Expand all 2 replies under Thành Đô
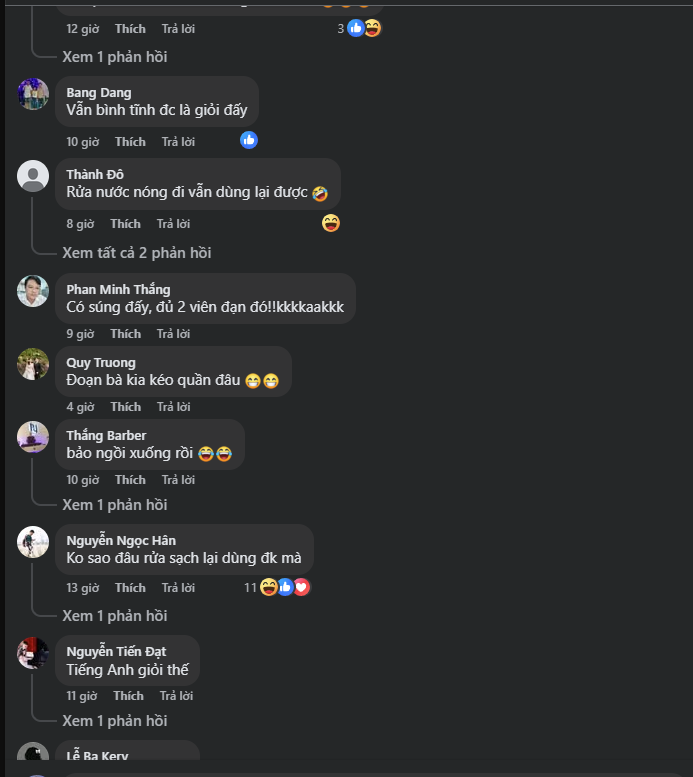Screen dimensions: 693x777 tap(136, 253)
